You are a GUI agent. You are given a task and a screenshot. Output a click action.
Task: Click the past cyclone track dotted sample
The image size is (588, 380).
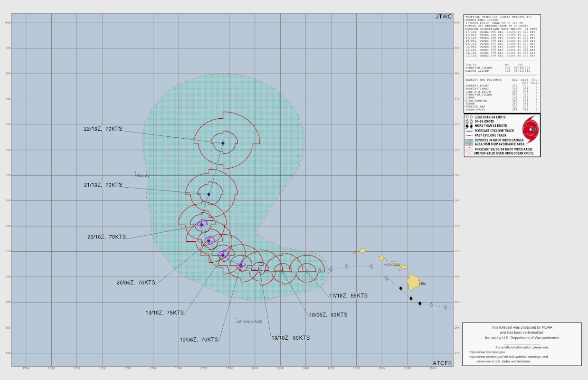(469, 135)
